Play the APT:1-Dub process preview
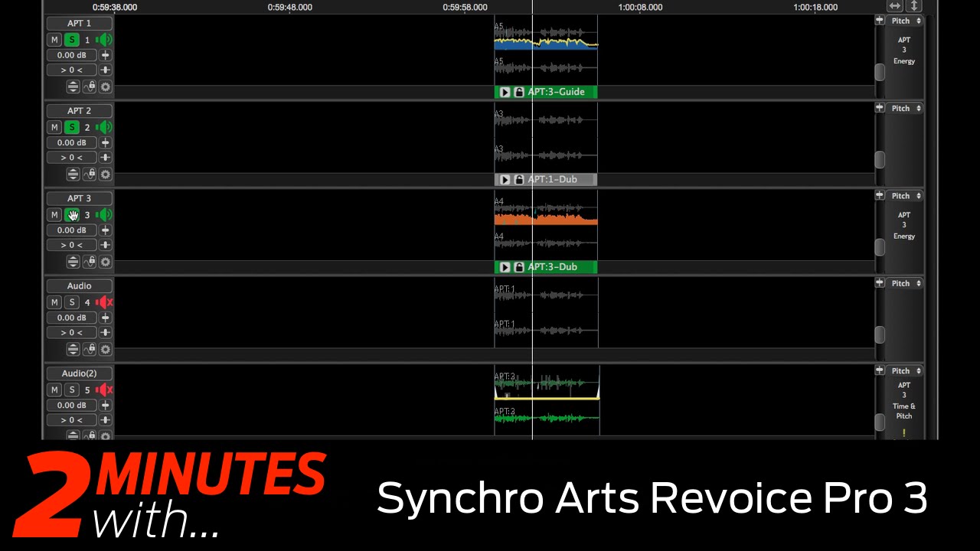 (505, 179)
